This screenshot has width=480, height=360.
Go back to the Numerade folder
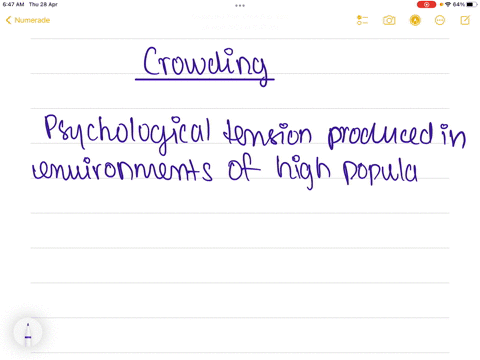click(x=28, y=20)
